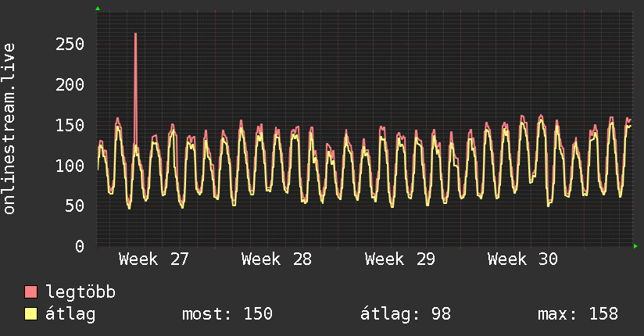Click the green arrow at x-axis end
The width and height of the screenshot is (644, 336).
pyautogui.click(x=635, y=246)
